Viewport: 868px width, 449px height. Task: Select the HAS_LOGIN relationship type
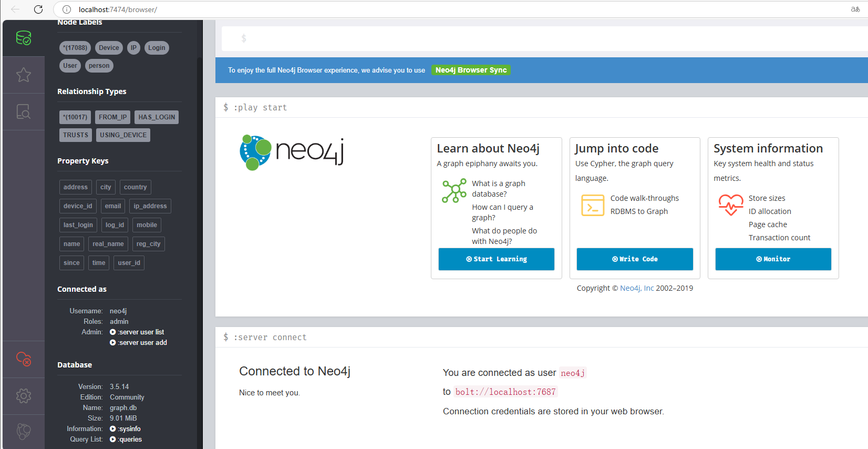[157, 117]
